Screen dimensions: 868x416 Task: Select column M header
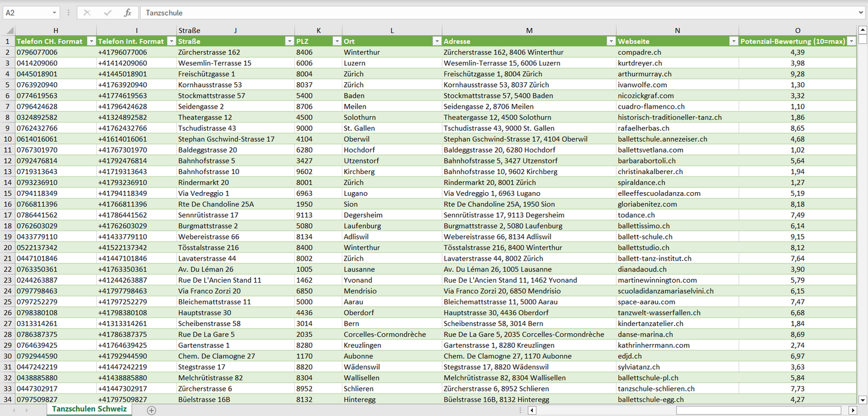pos(529,31)
